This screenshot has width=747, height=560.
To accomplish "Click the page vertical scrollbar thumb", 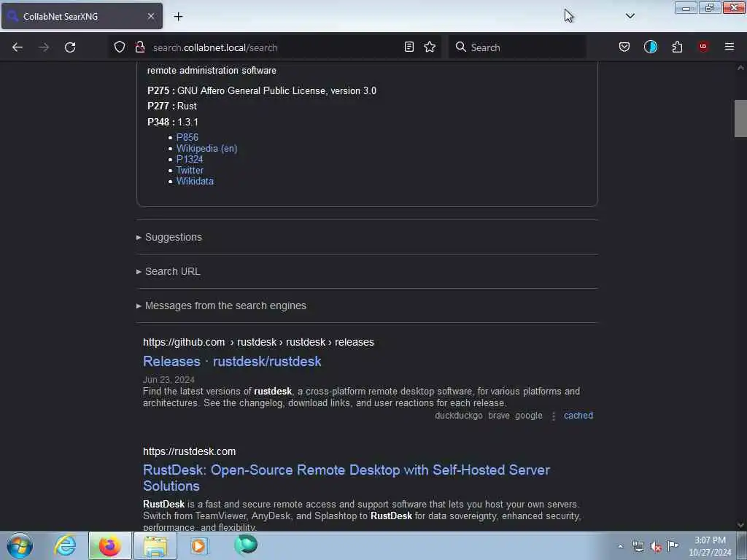I will [x=740, y=119].
